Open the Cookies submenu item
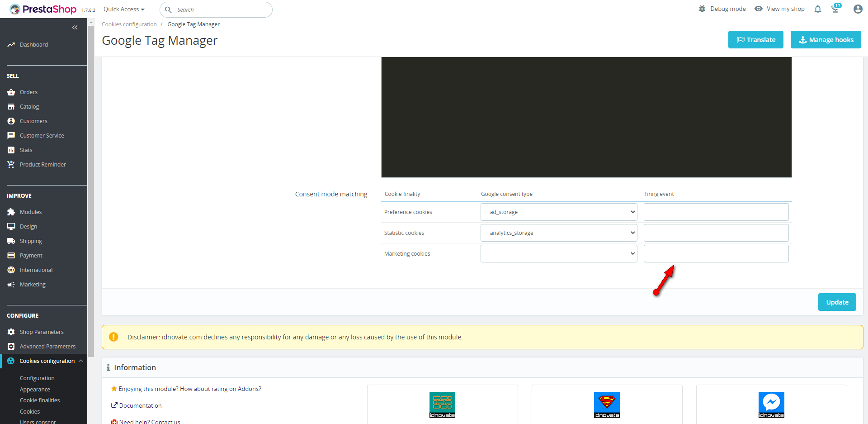Screen dimensions: 868x424 click(x=30, y=412)
